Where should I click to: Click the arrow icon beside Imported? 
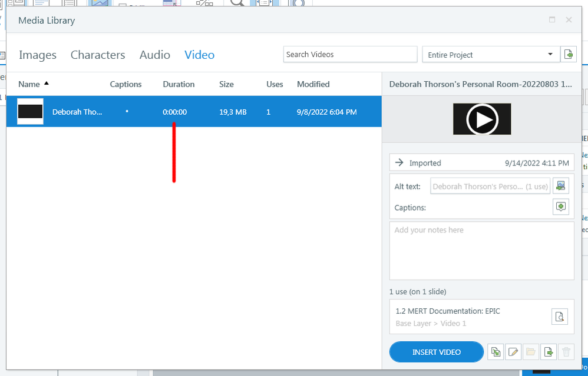[x=399, y=162]
